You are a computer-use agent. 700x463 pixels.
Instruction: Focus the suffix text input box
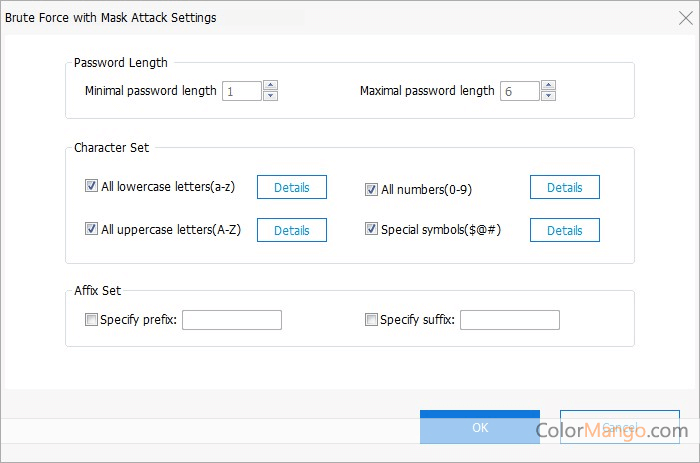click(x=510, y=320)
